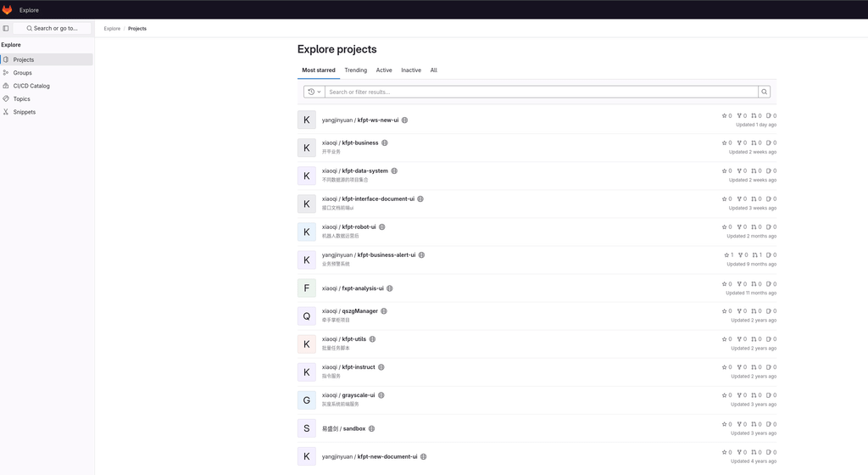The image size is (868, 475).
Task: Switch to the Inactive tab
Action: [411, 70]
